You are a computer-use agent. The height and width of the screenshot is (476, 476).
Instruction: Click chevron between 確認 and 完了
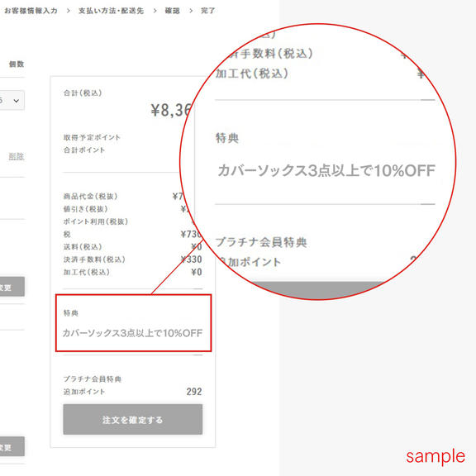pyautogui.click(x=191, y=11)
